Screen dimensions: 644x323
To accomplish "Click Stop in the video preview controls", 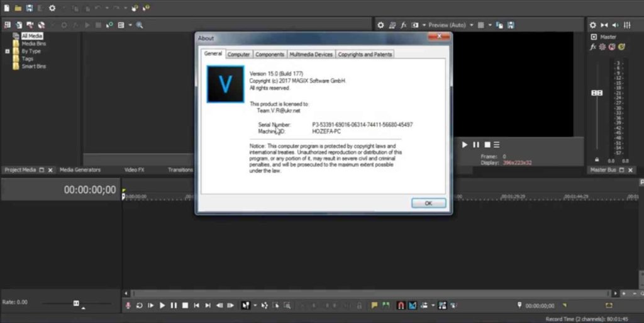I will tap(487, 145).
